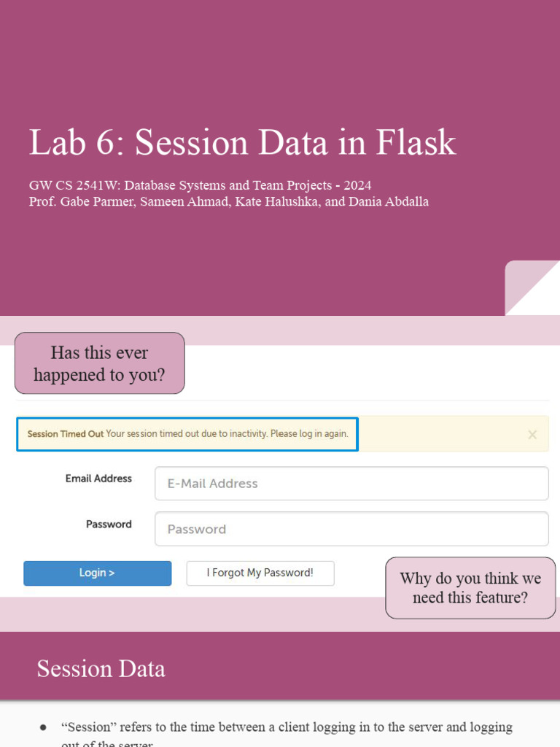
Task: Click the folded page corner graphic
Action: tap(532, 288)
